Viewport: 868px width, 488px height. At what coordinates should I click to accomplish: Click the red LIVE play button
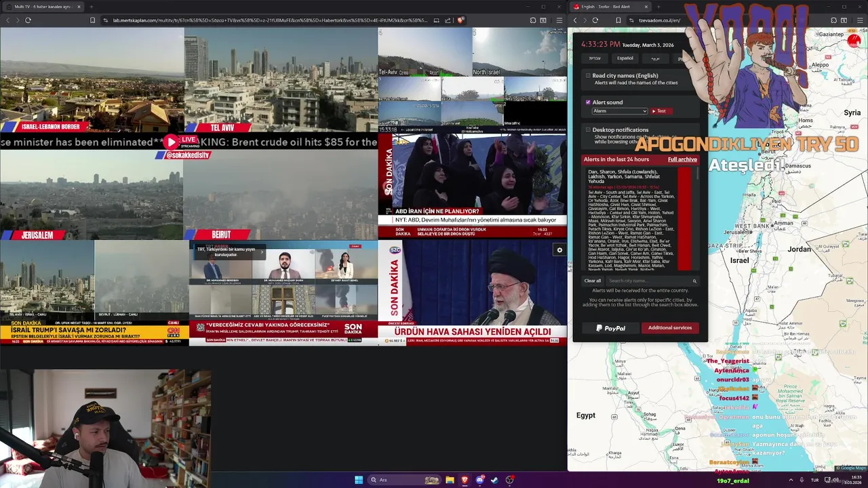pos(171,142)
